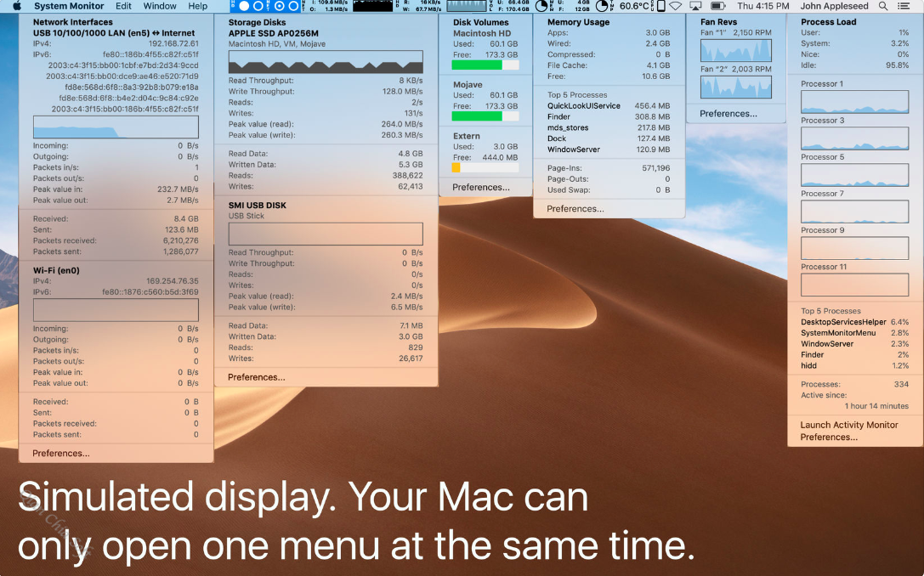
Task: Click the Processor 9 load graph
Action: coord(854,248)
